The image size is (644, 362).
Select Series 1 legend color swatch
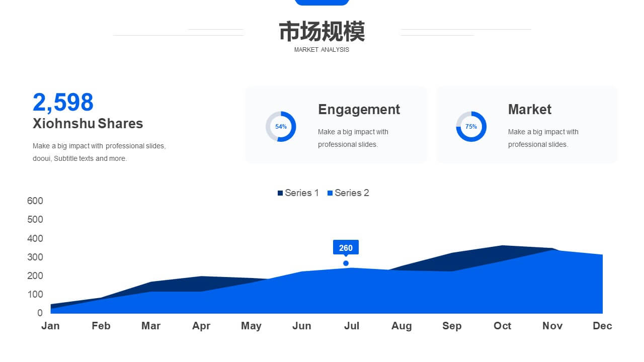click(280, 193)
